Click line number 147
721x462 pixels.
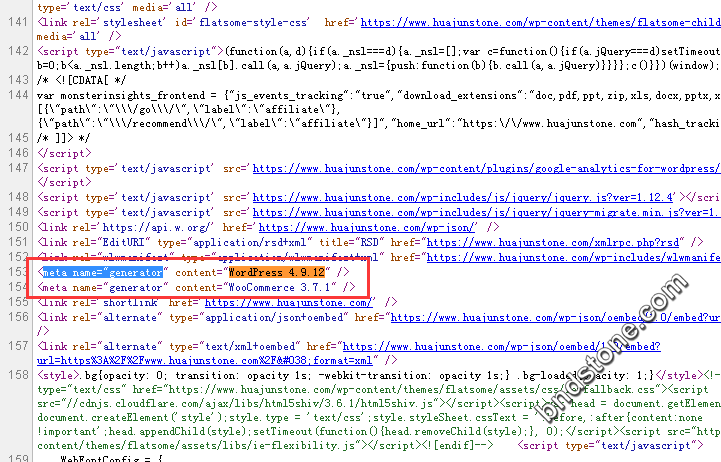pos(18,168)
